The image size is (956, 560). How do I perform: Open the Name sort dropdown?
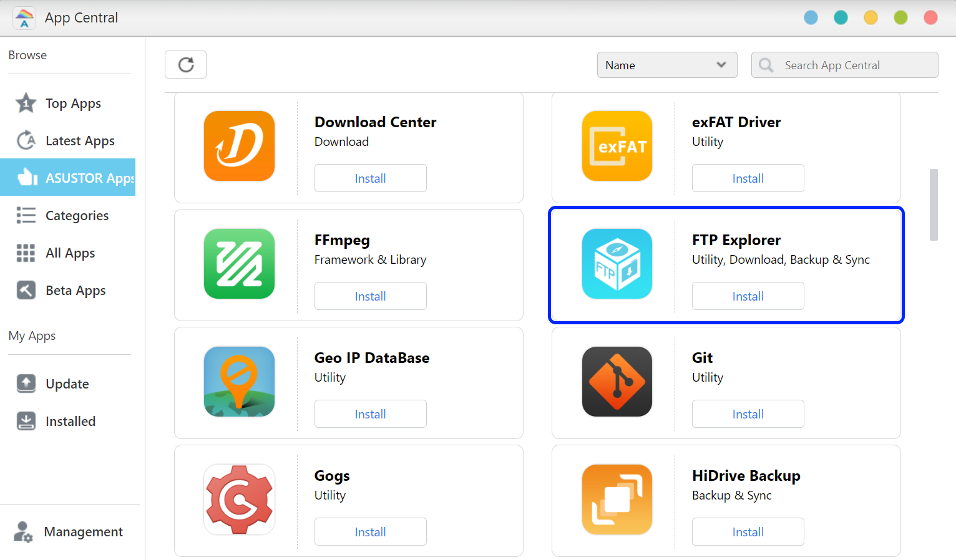tap(667, 65)
